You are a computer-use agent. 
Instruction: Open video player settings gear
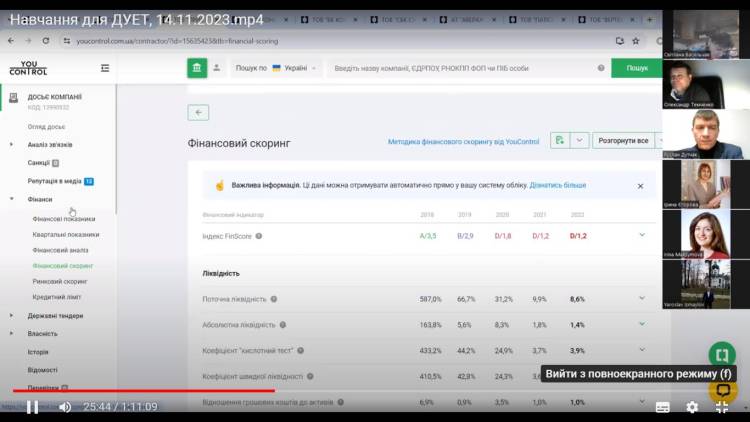[x=691, y=407]
